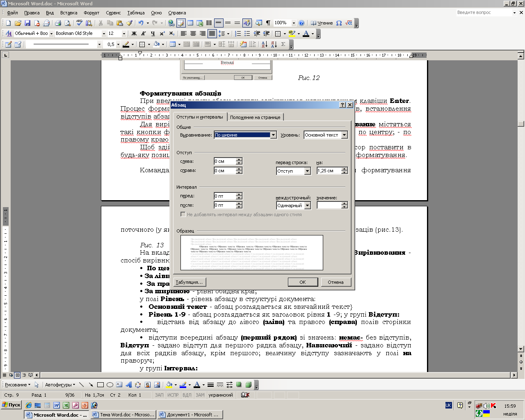Draw a rectangle shape tool
This screenshot has width=525, height=420.
click(100, 385)
